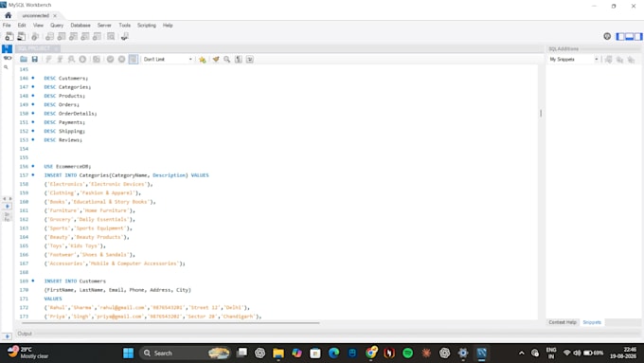The height and width of the screenshot is (363, 644).
Task: Open the Database menu
Action: [x=80, y=25]
